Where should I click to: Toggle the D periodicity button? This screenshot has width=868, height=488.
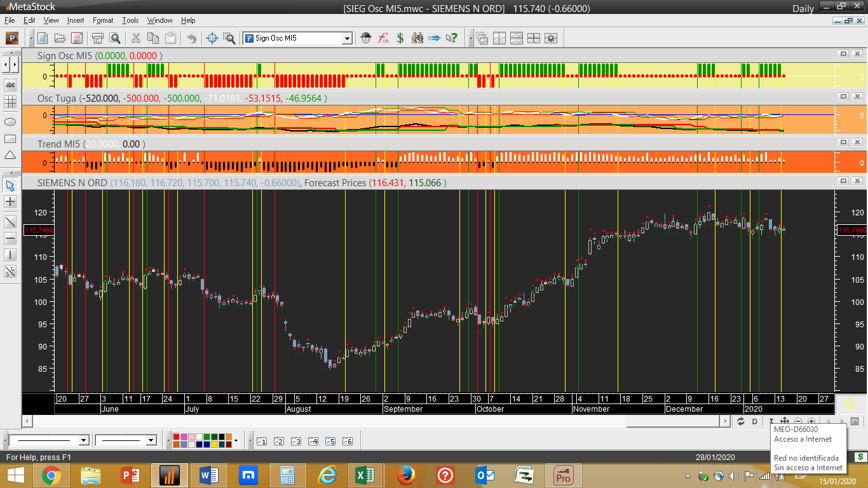point(755,421)
